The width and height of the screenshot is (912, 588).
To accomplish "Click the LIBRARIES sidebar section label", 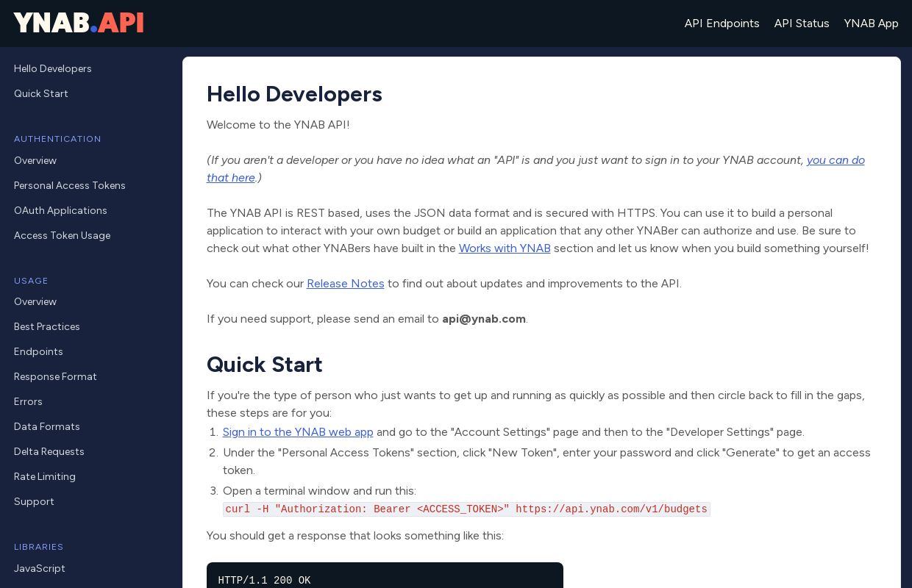I will point(39,547).
